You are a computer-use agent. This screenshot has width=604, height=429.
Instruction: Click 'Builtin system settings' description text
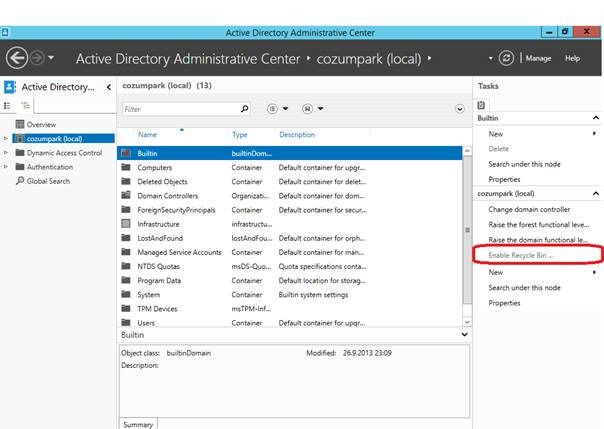[313, 295]
